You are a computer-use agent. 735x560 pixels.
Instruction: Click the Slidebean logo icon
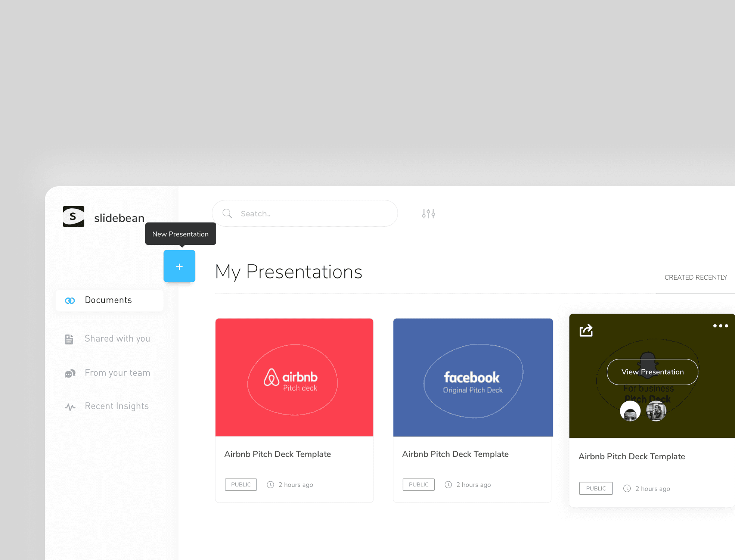pos(74,217)
